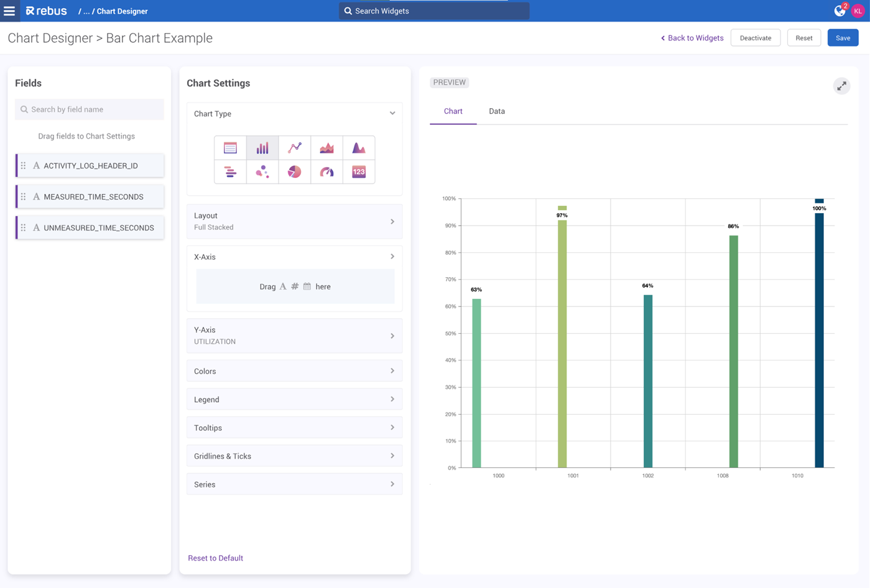Switch to the Data tab
Screen dimensions: 870x588
click(x=496, y=111)
